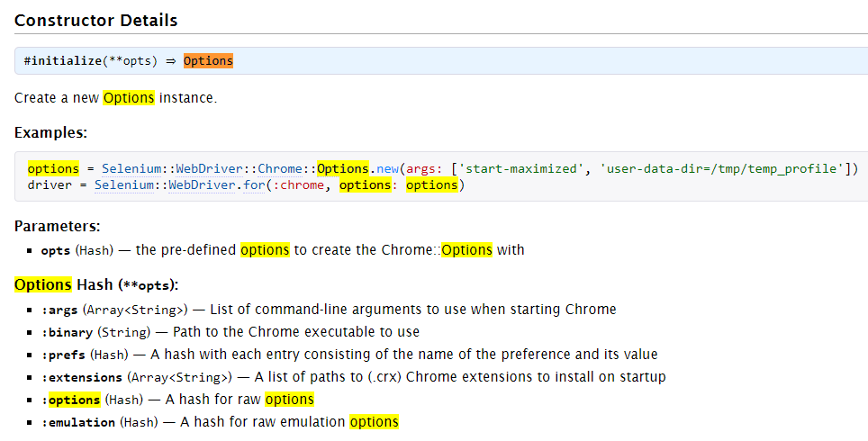The height and width of the screenshot is (441, 868).
Task: Click the ':binary' option name
Action: point(67,332)
